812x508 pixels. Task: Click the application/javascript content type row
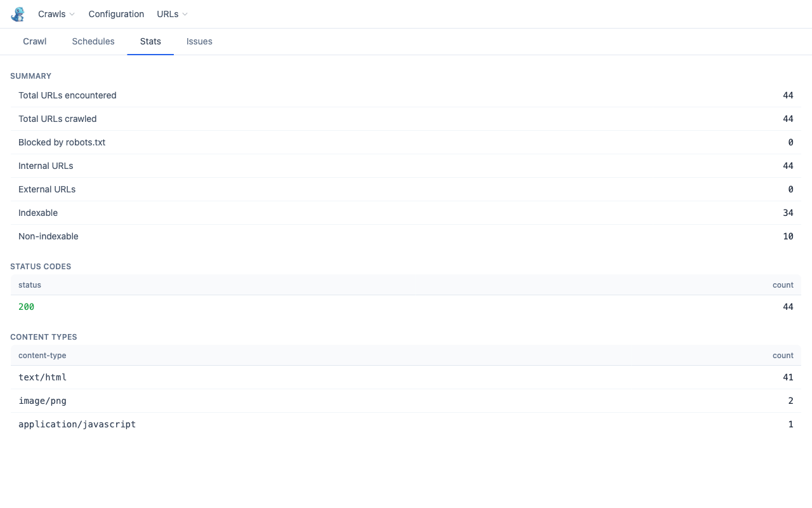coord(406,424)
